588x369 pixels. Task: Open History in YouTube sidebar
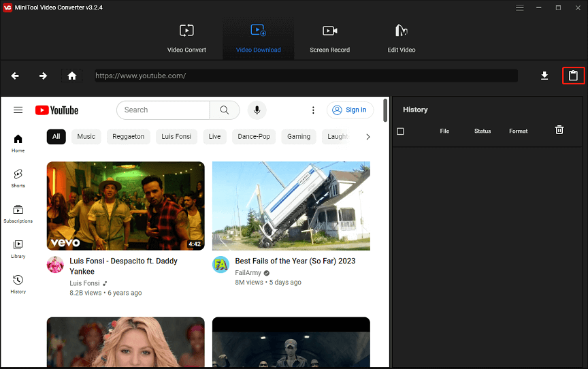click(18, 285)
